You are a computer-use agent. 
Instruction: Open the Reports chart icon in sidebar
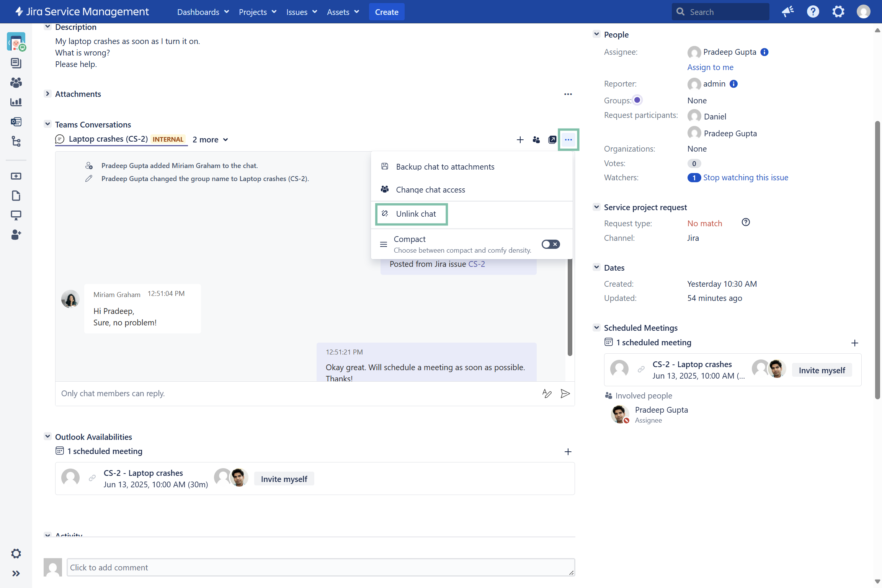point(16,102)
